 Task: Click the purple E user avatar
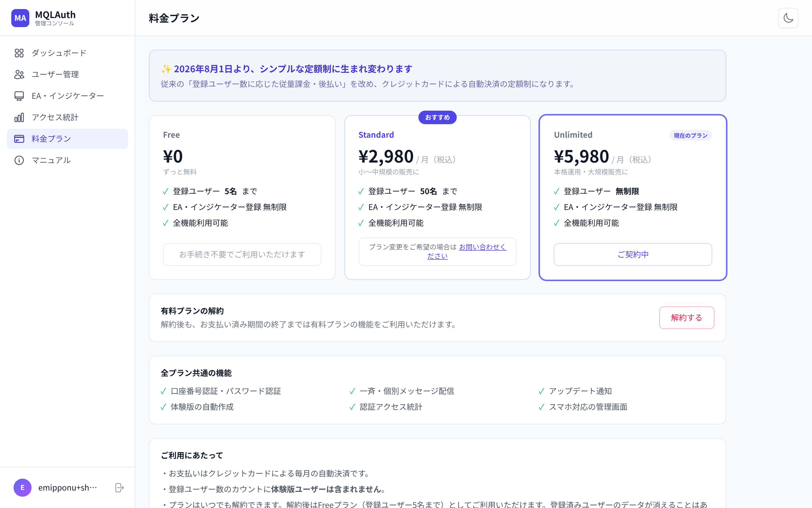click(23, 487)
